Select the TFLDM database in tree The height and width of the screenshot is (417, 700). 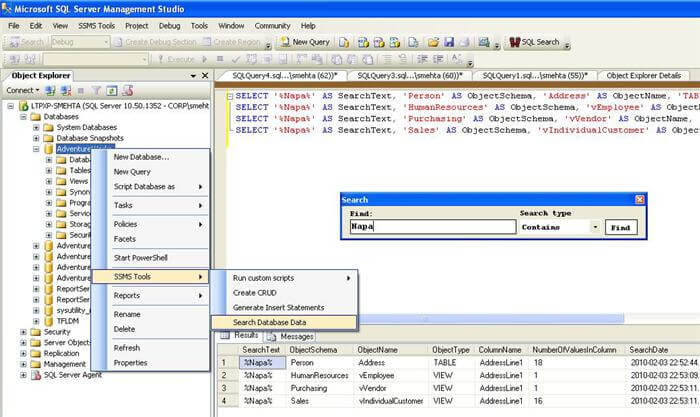pyautogui.click(x=68, y=321)
